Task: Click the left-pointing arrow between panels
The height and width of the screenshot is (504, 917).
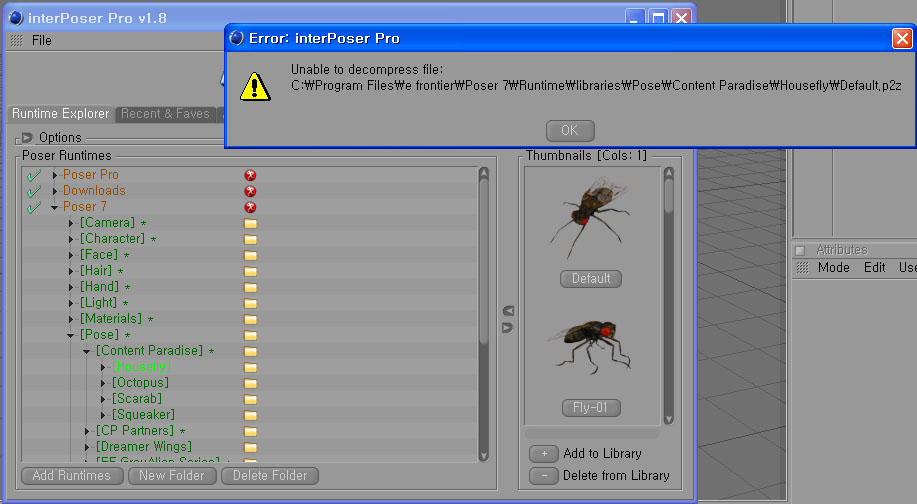Action: click(508, 310)
